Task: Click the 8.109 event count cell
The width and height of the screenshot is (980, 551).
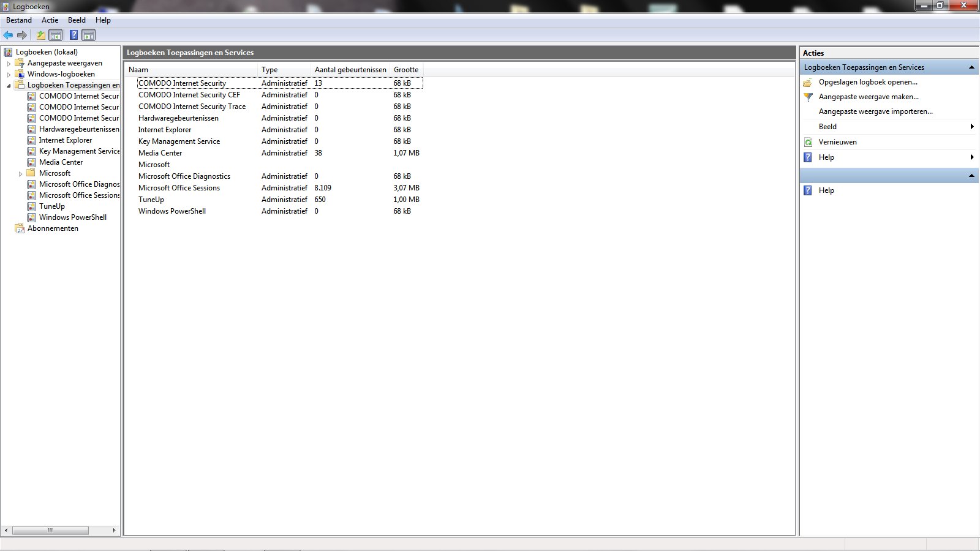Action: pyautogui.click(x=323, y=188)
